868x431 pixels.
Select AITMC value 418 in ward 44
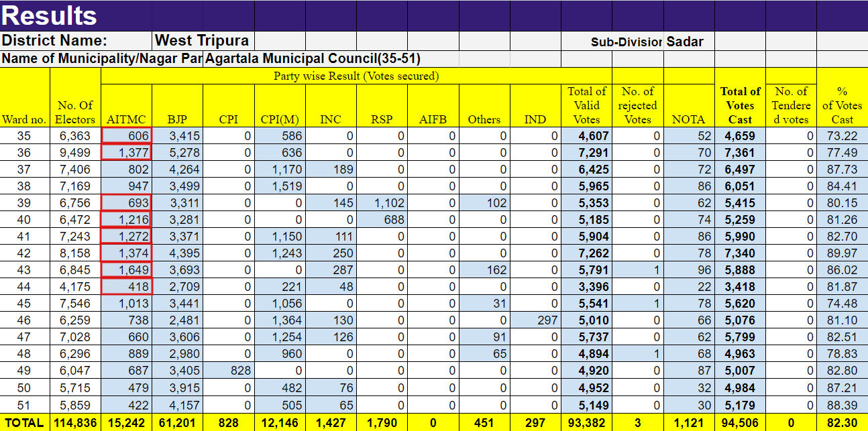click(x=126, y=287)
